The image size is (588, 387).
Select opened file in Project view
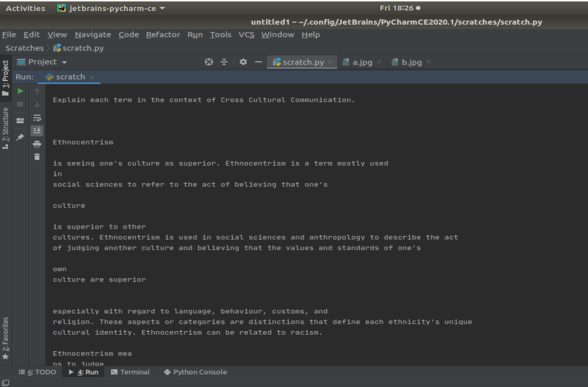(x=209, y=62)
